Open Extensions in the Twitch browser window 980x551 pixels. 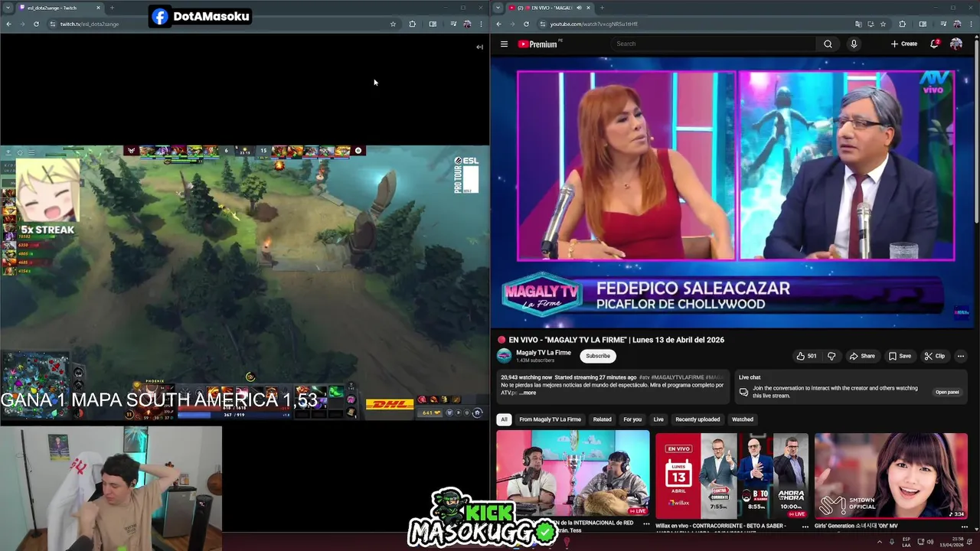click(412, 24)
